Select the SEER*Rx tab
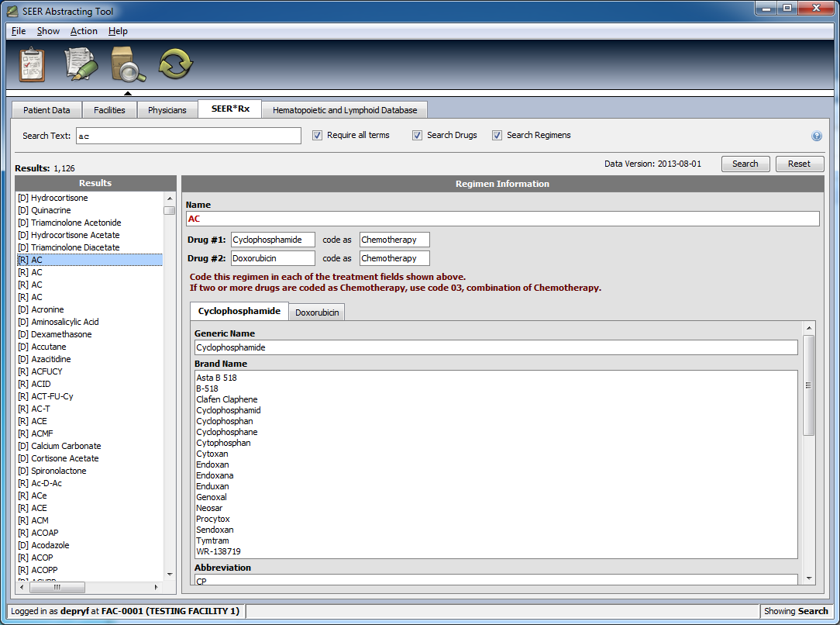Image resolution: width=840 pixels, height=625 pixels. pyautogui.click(x=230, y=109)
